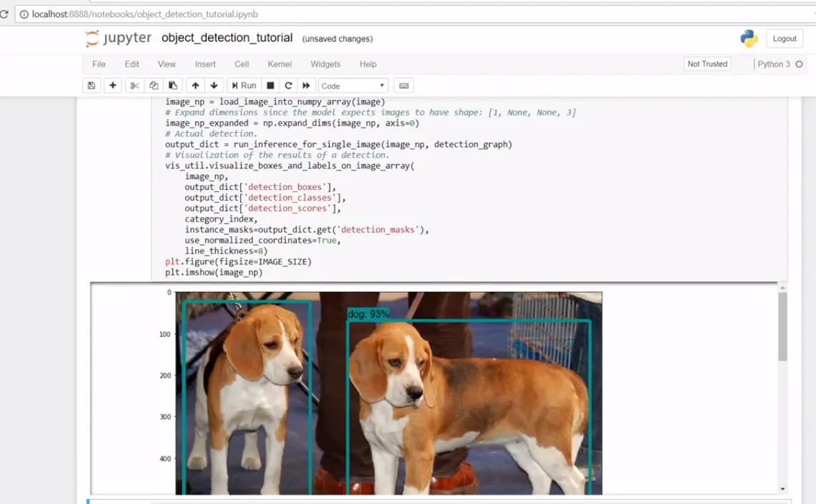Image resolution: width=816 pixels, height=504 pixels.
Task: Click the output area scroll up arrow
Action: 782,288
